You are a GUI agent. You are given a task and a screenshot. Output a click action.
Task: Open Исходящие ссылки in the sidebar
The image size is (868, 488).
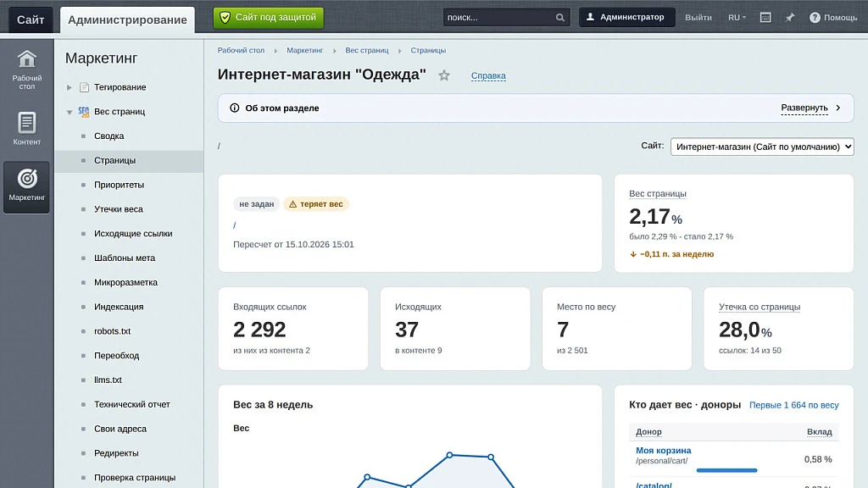click(133, 234)
